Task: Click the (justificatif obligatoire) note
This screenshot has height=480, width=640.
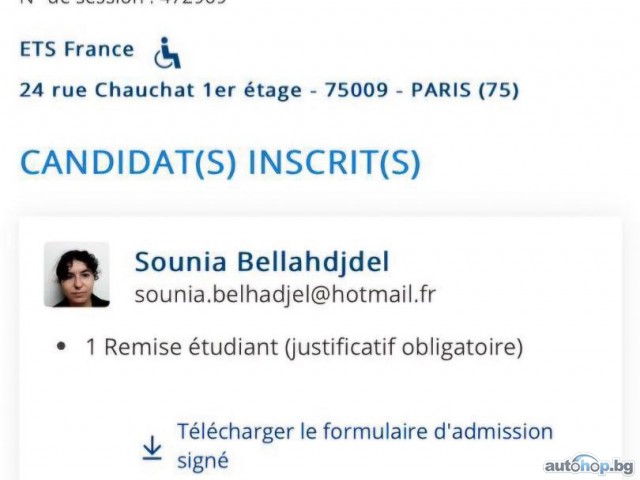Action: tap(404, 347)
